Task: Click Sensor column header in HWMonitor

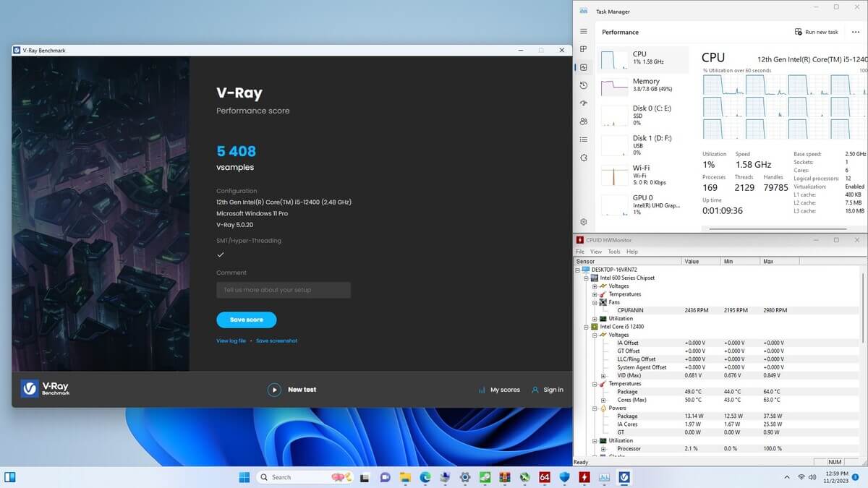Action: coord(627,261)
